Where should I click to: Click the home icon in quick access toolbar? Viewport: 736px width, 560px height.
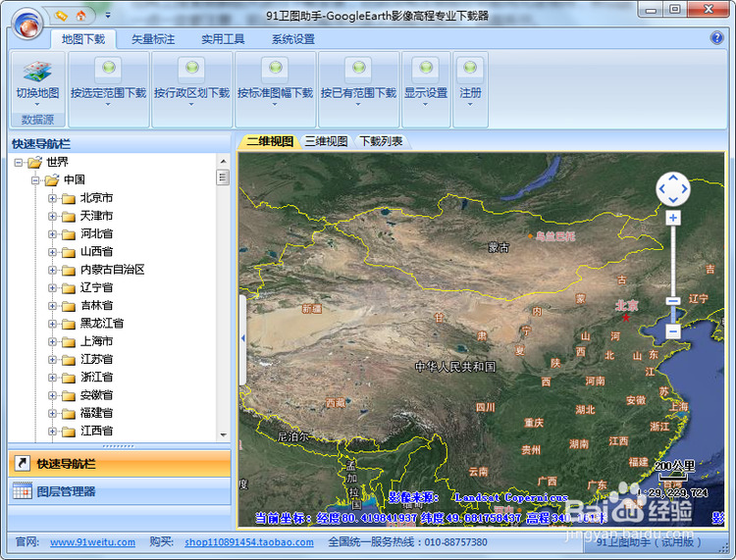coord(81,16)
